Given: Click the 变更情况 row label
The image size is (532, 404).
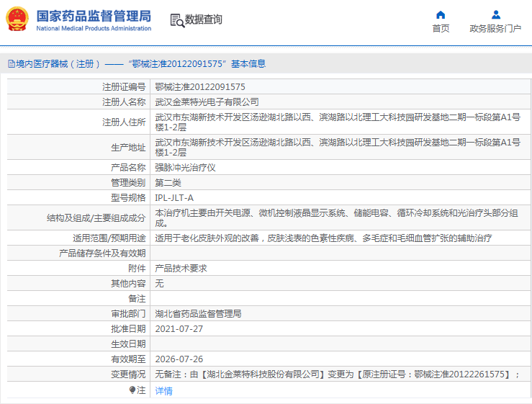Looking at the screenshot, I should (x=128, y=374).
